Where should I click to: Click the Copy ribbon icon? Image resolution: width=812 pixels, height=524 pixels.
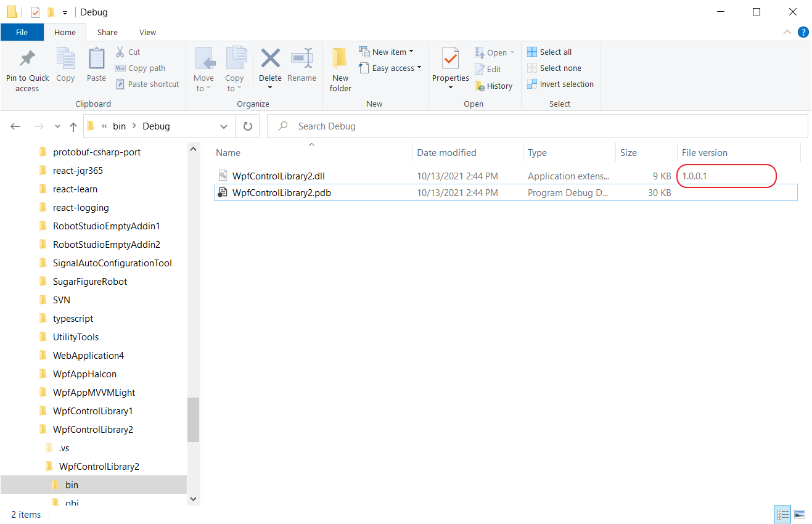point(65,59)
